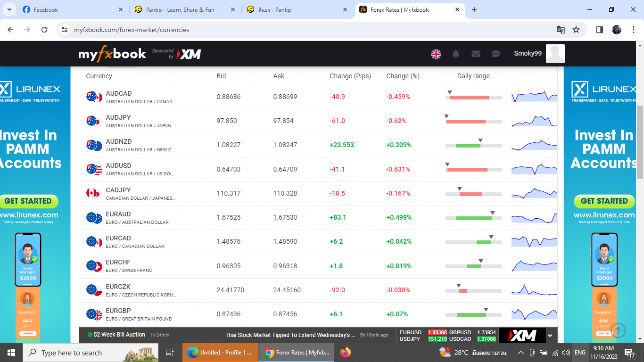Open the AUDCAD currency pair
Viewport: 644px width, 362px height.
coord(119,93)
